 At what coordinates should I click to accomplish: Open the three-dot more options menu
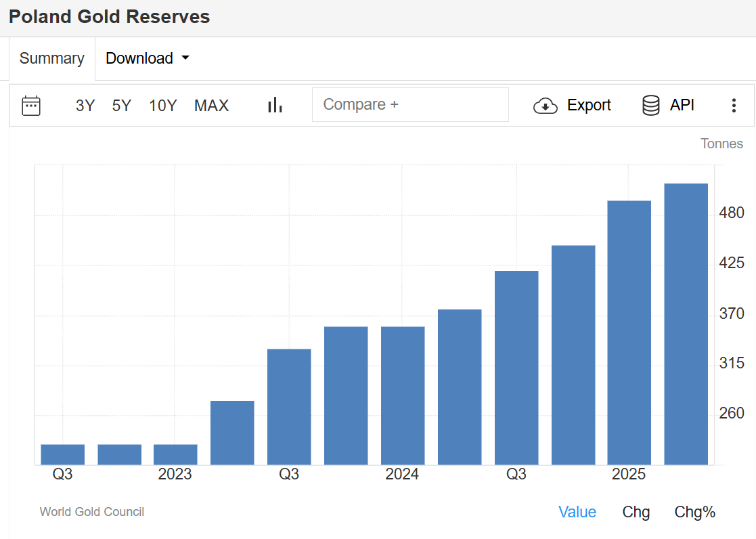click(734, 106)
